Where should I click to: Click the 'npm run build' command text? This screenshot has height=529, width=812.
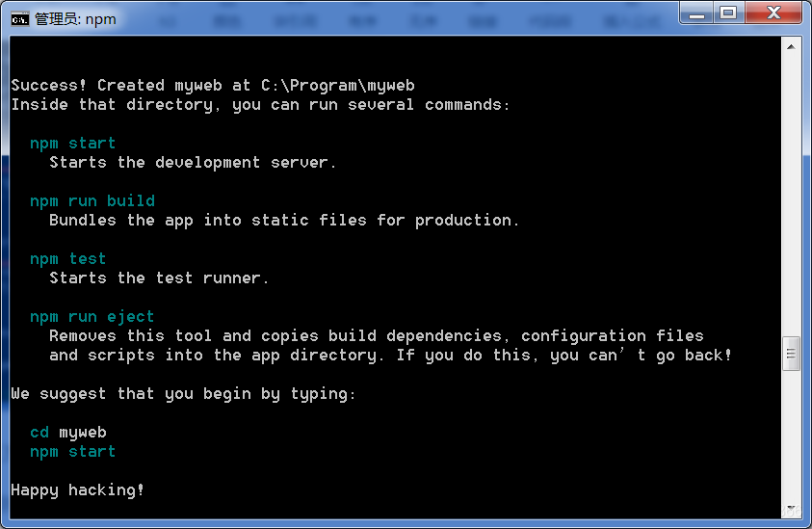point(92,200)
